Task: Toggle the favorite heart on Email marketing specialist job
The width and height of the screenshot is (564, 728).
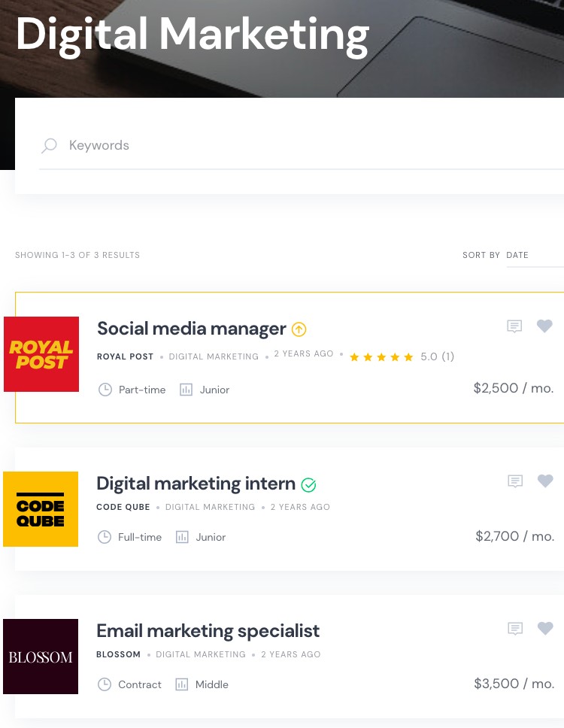Action: (544, 629)
